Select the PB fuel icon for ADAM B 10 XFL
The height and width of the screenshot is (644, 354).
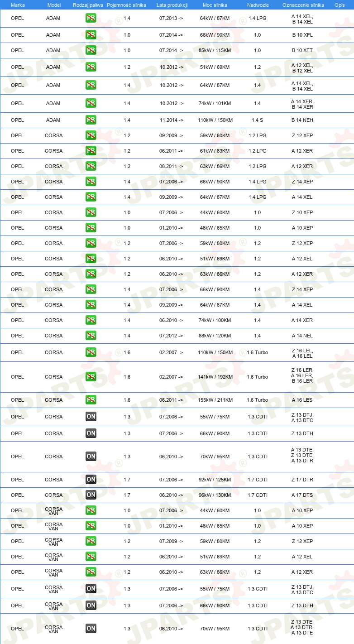tap(91, 35)
